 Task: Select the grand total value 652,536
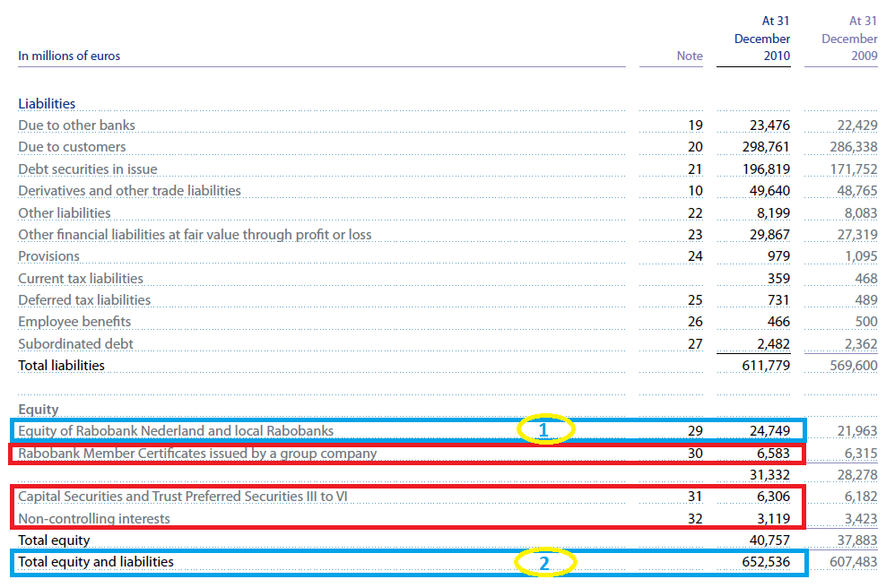click(x=766, y=562)
